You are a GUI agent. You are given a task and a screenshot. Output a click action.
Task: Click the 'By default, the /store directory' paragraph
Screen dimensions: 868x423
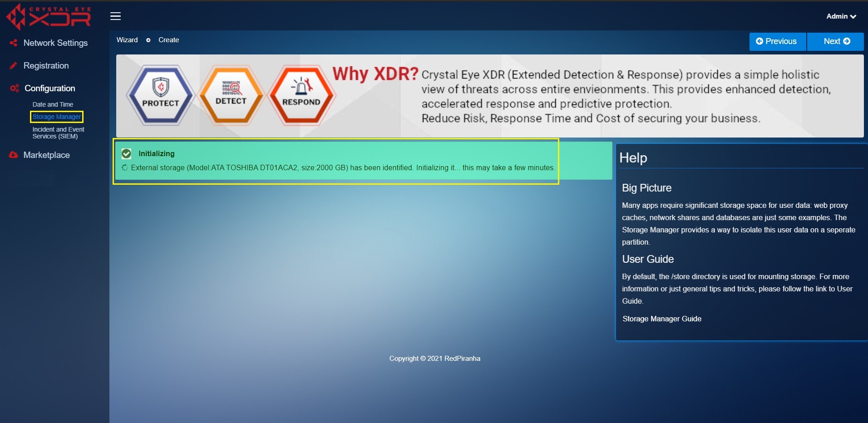pyautogui.click(x=737, y=289)
